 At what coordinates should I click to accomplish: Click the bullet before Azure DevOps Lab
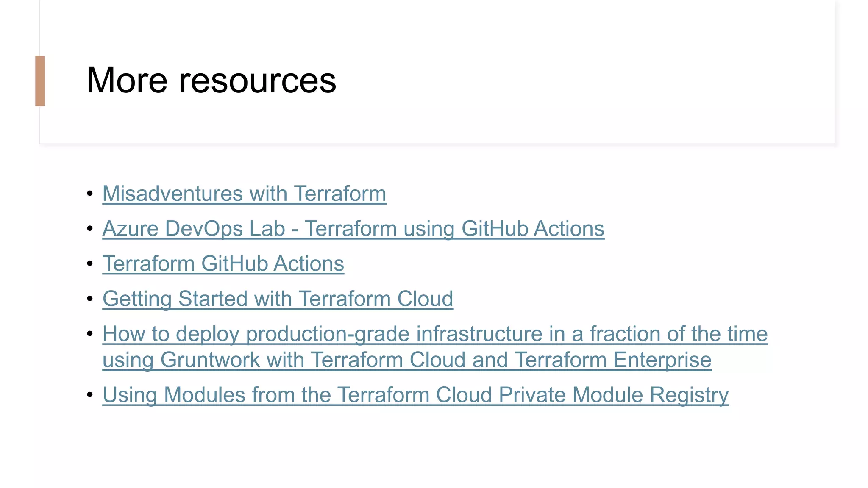tap(90, 229)
